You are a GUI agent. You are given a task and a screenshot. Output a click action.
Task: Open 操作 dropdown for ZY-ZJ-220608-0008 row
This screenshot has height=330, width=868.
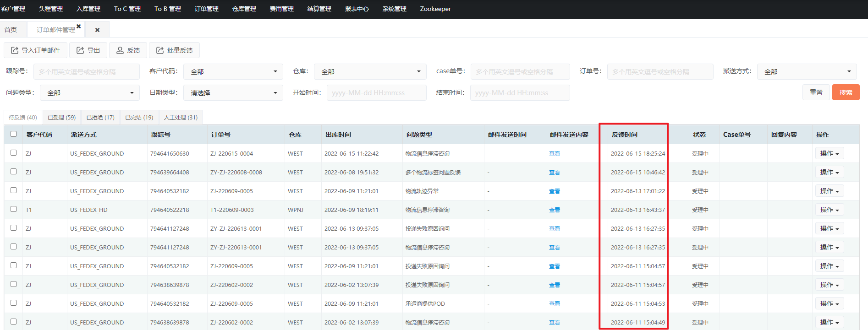coord(829,172)
